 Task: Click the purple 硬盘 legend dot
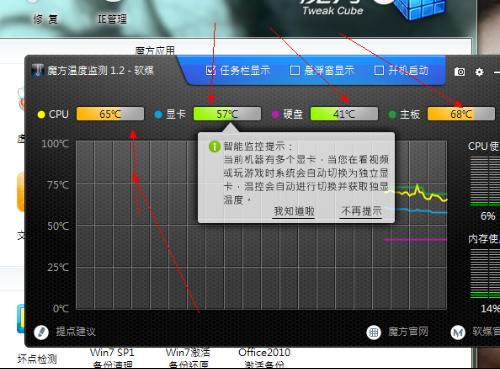pyautogui.click(x=275, y=115)
